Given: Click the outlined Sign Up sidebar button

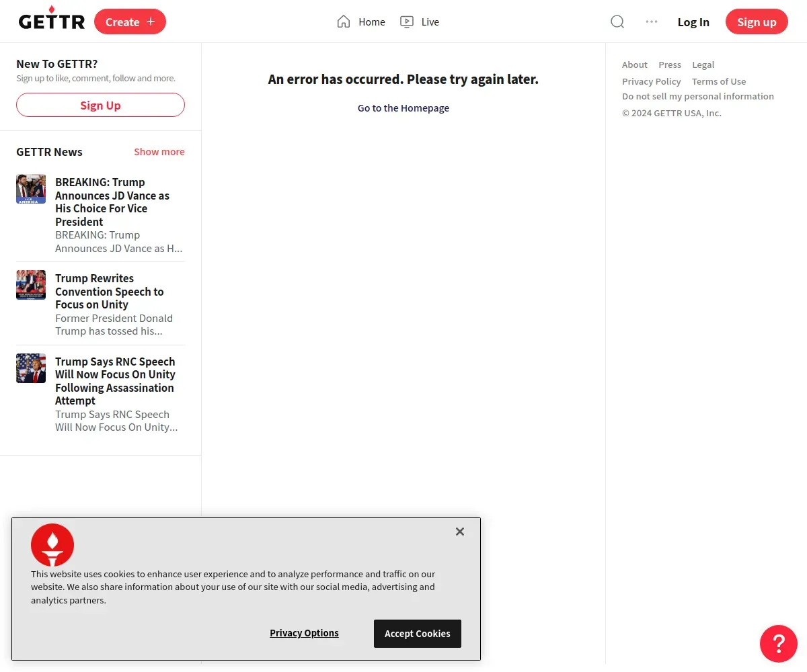Looking at the screenshot, I should click(100, 105).
